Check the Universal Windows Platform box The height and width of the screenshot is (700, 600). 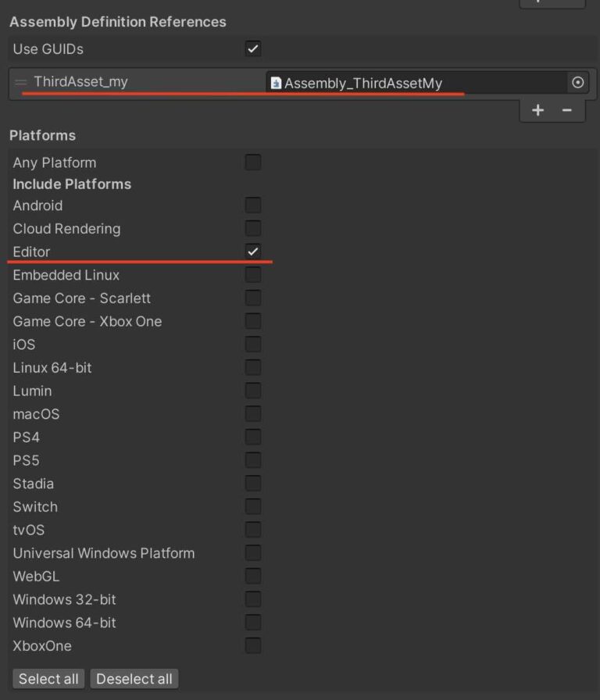252,552
